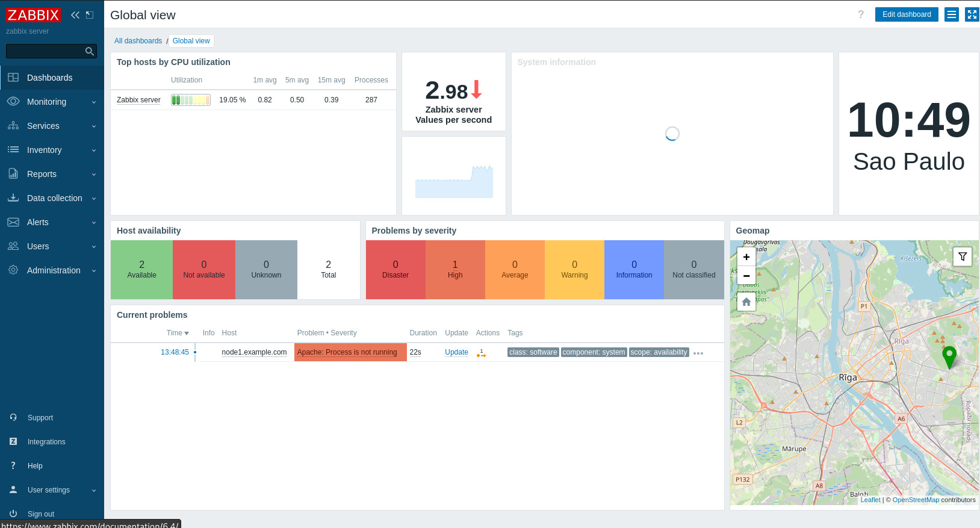This screenshot has height=528, width=980.
Task: Expand the Alerts menu chevron
Action: point(94,223)
